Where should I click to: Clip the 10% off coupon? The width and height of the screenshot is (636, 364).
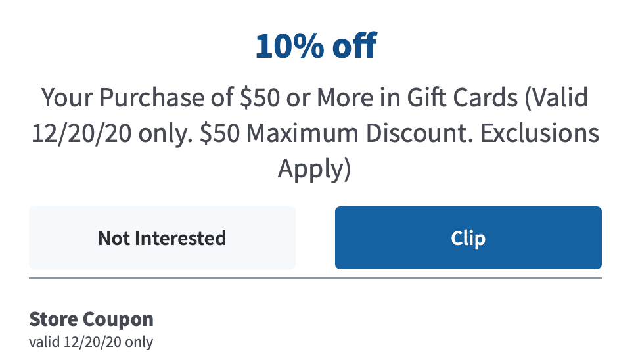point(468,238)
